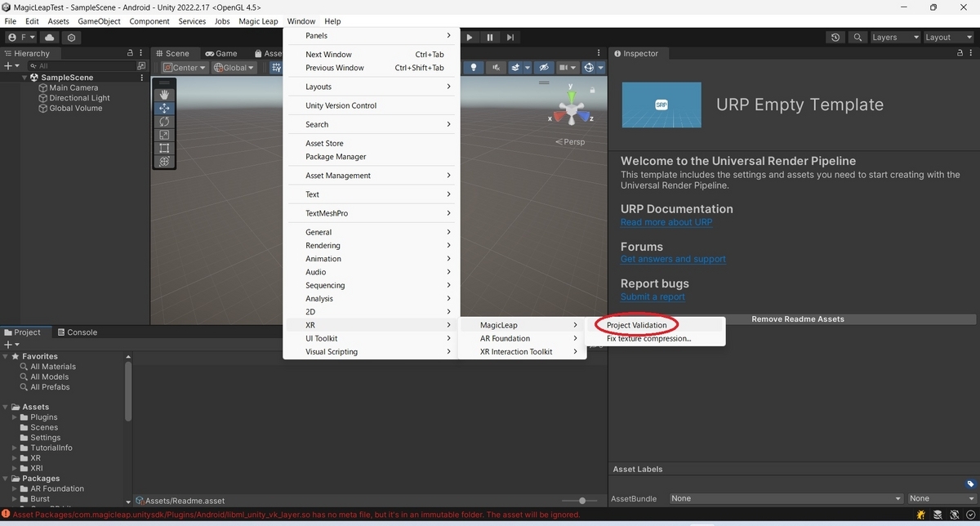Select Global Volume in Hierarchy

tap(75, 108)
